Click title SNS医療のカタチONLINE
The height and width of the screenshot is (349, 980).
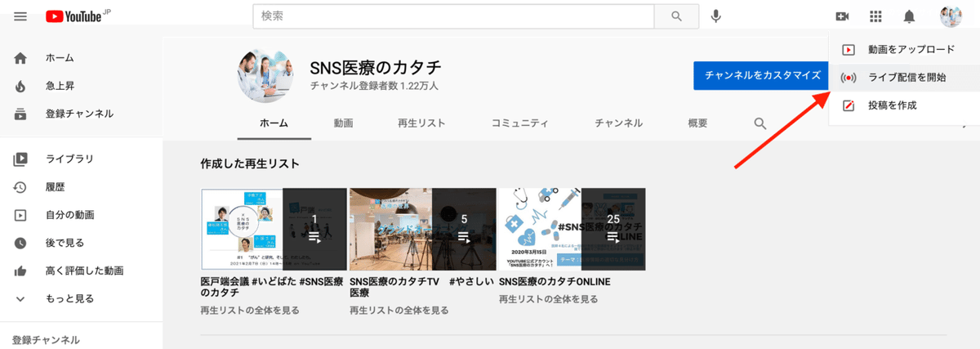(555, 282)
